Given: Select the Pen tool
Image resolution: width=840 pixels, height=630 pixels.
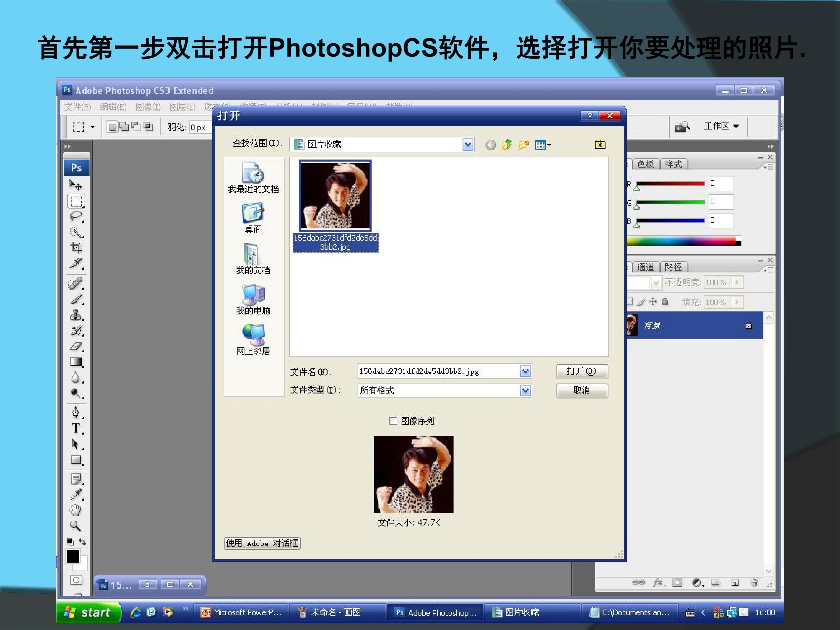Looking at the screenshot, I should (x=76, y=413).
